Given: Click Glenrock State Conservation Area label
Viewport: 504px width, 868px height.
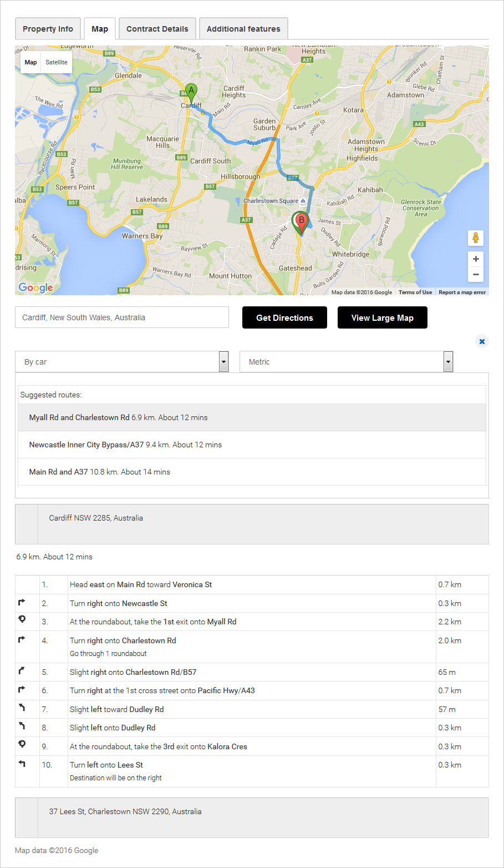Looking at the screenshot, I should 421,208.
